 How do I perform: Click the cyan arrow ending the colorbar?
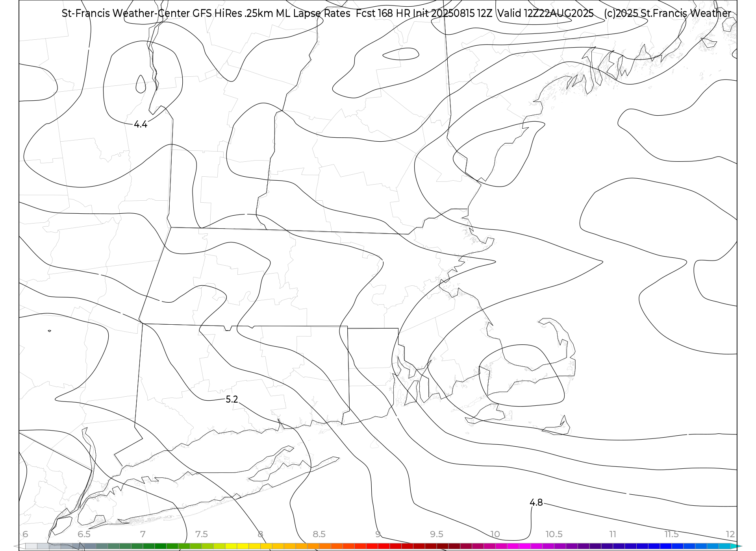point(736,546)
